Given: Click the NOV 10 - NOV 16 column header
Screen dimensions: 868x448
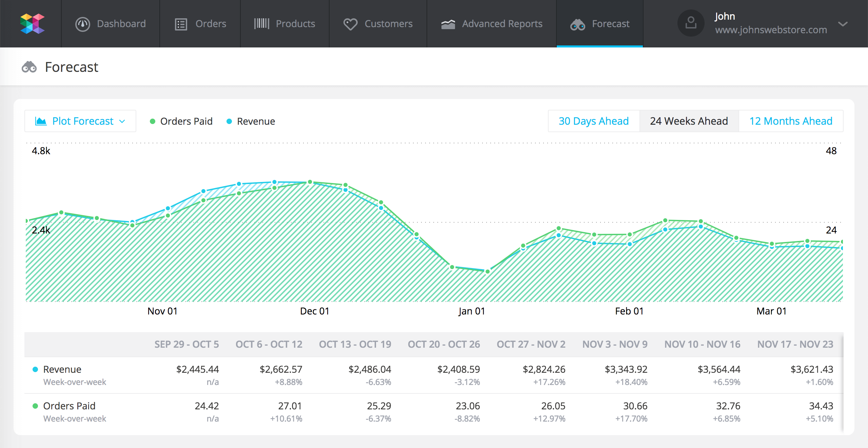Looking at the screenshot, I should click(x=702, y=344).
